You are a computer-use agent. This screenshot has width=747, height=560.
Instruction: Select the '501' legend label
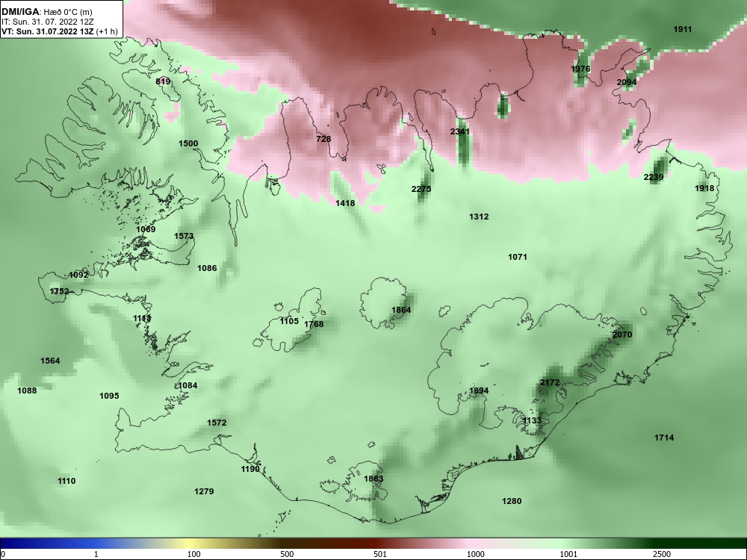tap(379, 554)
